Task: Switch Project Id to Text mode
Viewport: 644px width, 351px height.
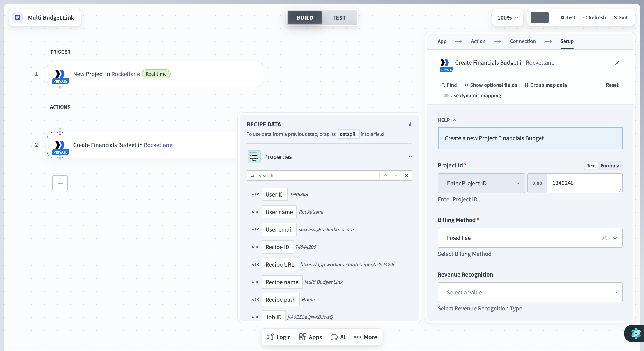Action: click(x=591, y=165)
